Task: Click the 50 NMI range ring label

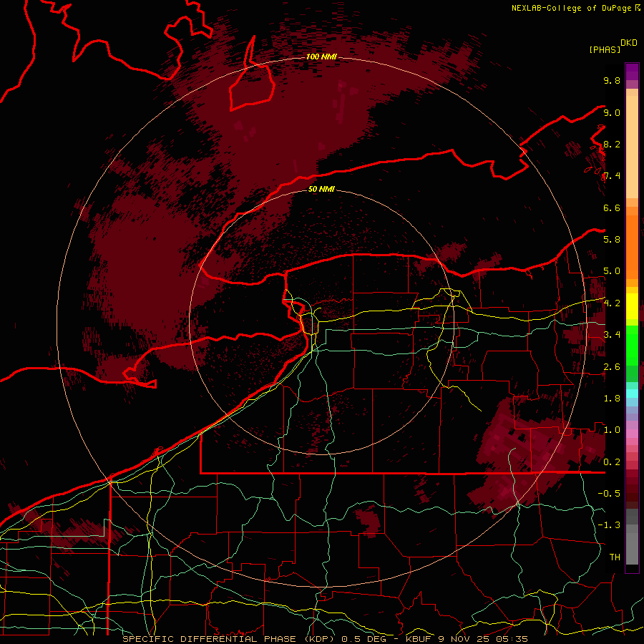Action: click(x=321, y=189)
